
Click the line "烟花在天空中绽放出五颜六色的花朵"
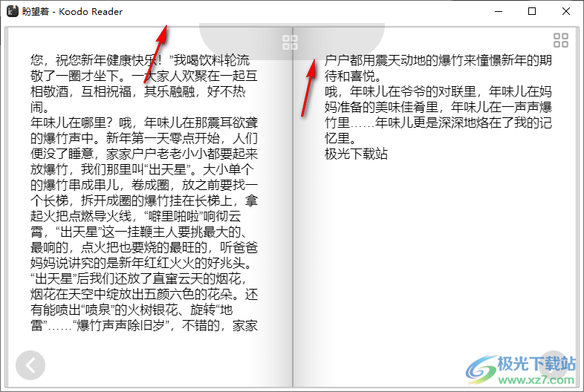(x=143, y=294)
